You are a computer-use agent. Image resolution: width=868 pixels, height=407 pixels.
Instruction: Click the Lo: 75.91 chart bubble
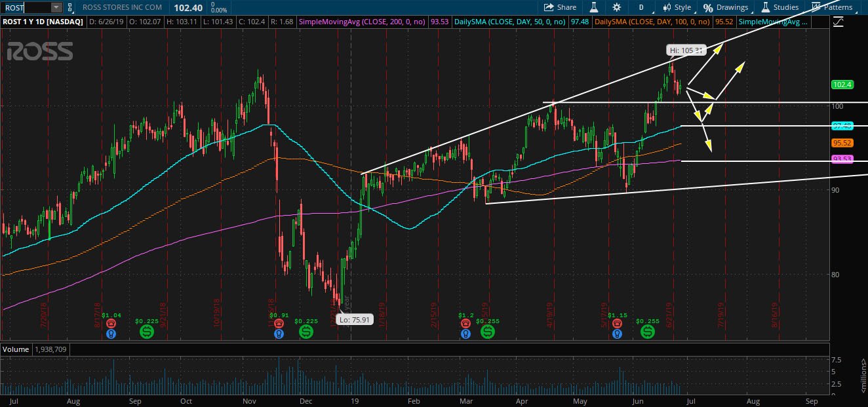(x=355, y=320)
